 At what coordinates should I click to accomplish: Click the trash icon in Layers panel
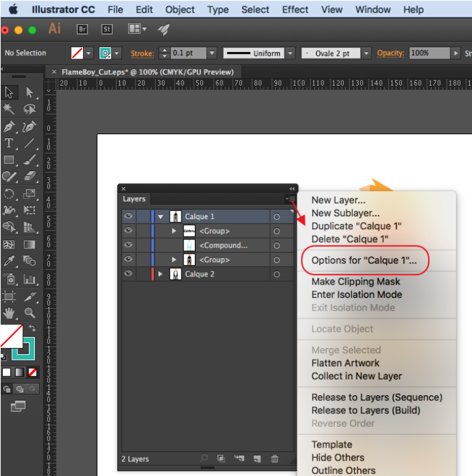click(x=274, y=458)
